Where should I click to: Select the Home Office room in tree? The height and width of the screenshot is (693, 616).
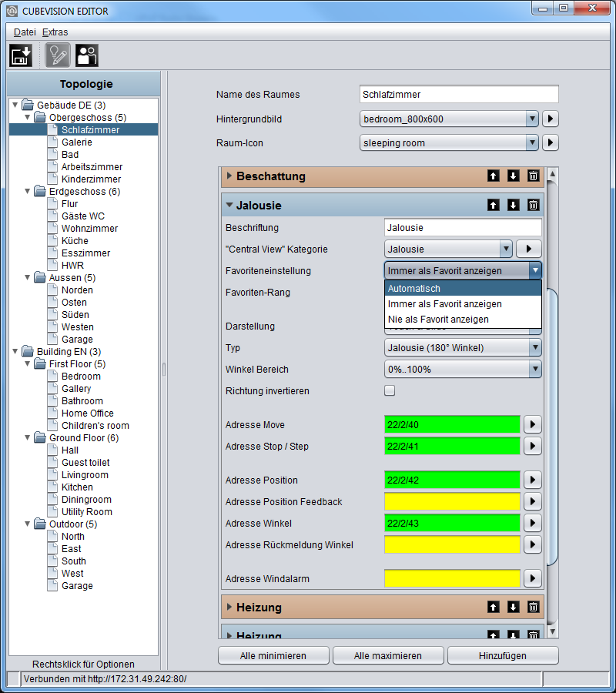[x=88, y=413]
